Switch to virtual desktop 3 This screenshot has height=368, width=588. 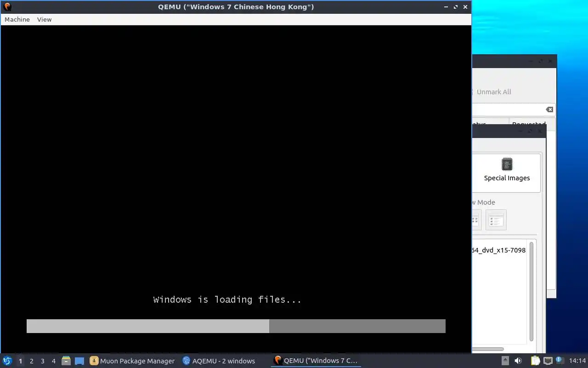coord(42,361)
